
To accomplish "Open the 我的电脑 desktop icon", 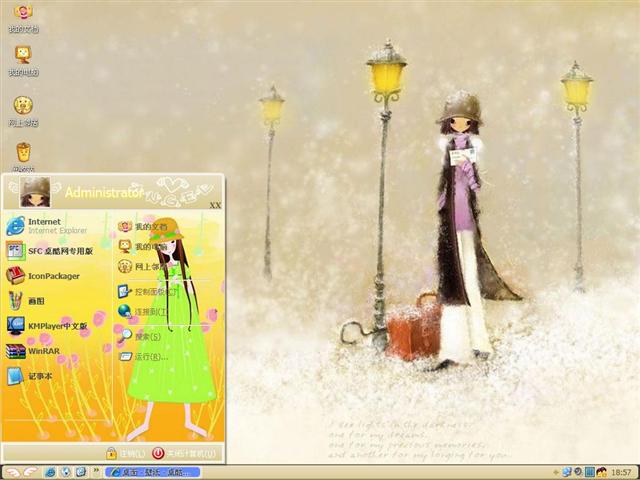I will pyautogui.click(x=23, y=61).
